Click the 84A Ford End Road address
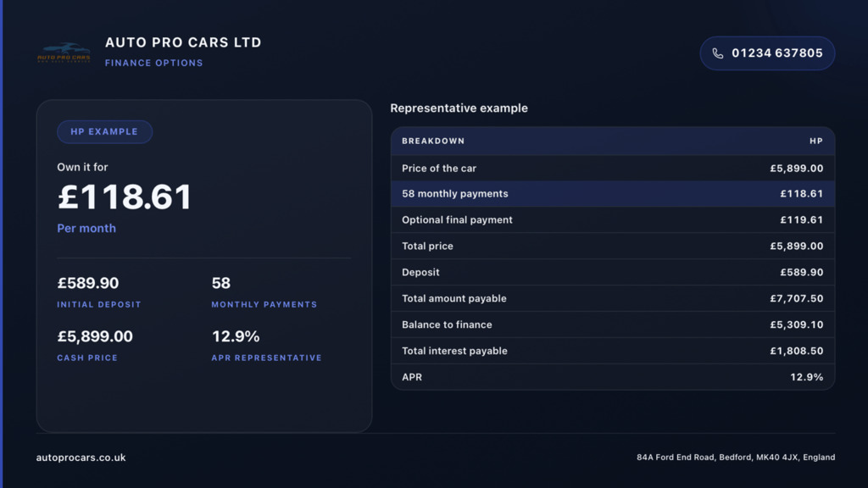Image resolution: width=868 pixels, height=488 pixels. click(x=736, y=457)
